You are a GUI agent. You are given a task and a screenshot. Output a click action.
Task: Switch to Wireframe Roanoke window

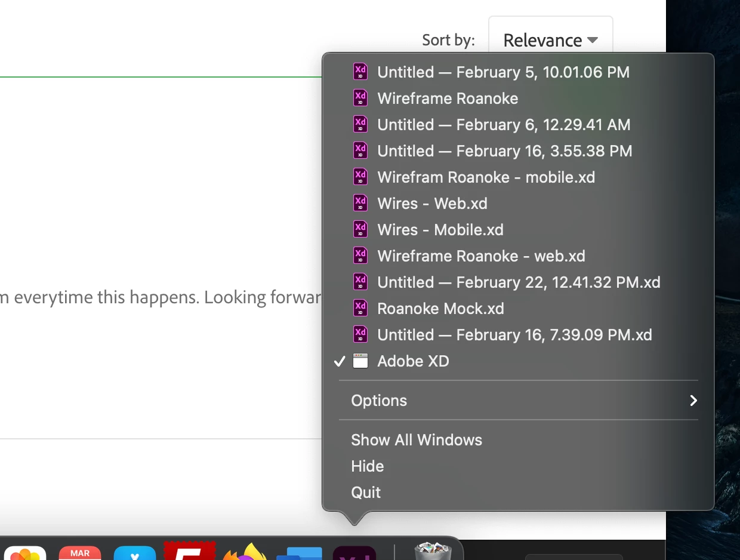tap(518, 99)
